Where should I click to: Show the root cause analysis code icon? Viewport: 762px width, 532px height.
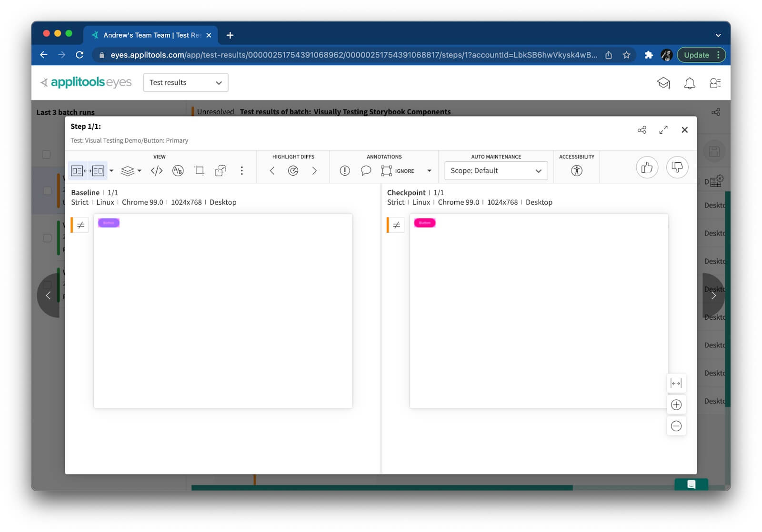(157, 171)
